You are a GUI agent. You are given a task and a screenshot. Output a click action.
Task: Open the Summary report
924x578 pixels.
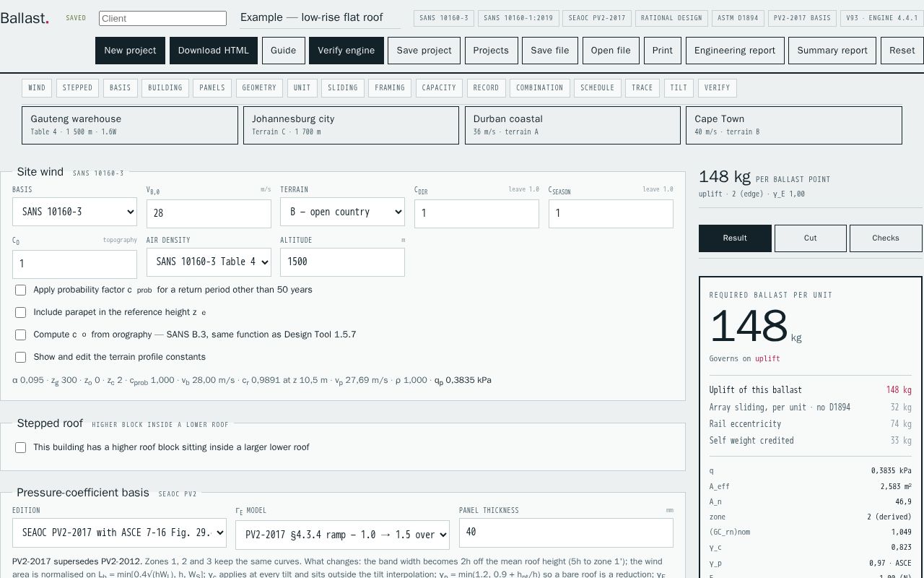(832, 51)
